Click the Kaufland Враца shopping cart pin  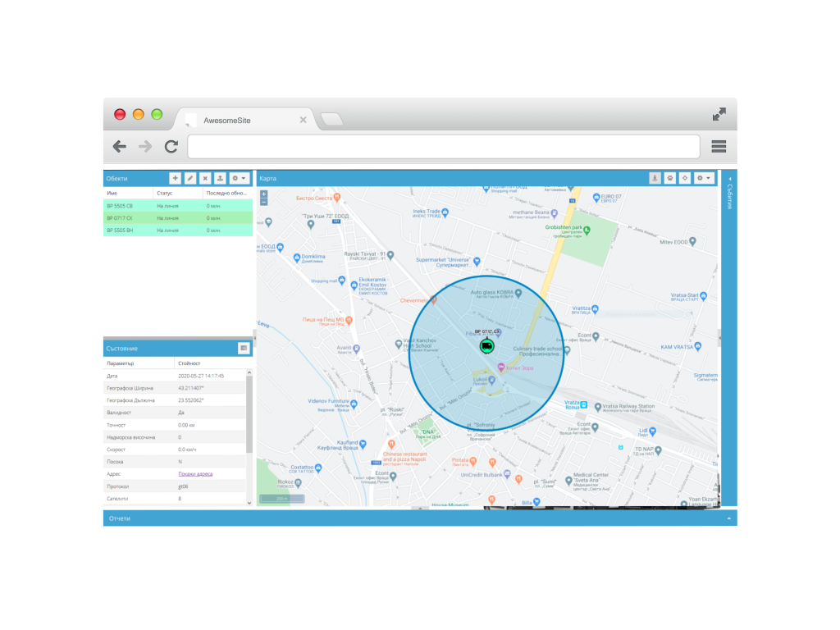(363, 444)
